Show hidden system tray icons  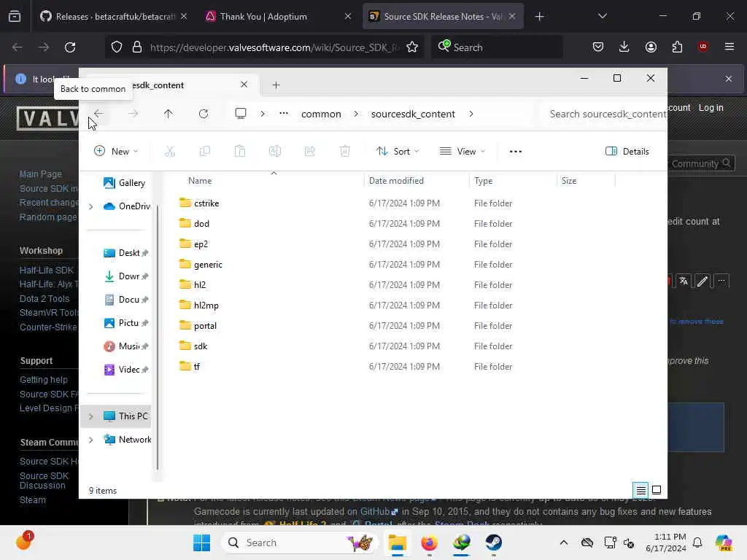pyautogui.click(x=564, y=542)
